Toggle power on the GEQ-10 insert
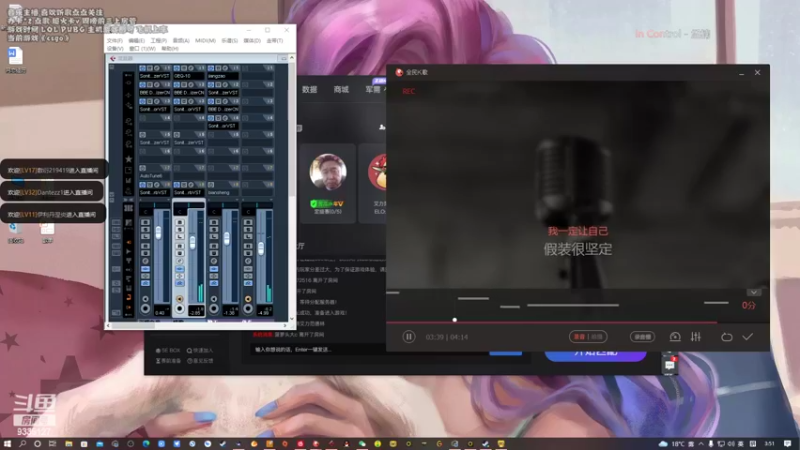The width and height of the screenshot is (800, 450). 177,68
